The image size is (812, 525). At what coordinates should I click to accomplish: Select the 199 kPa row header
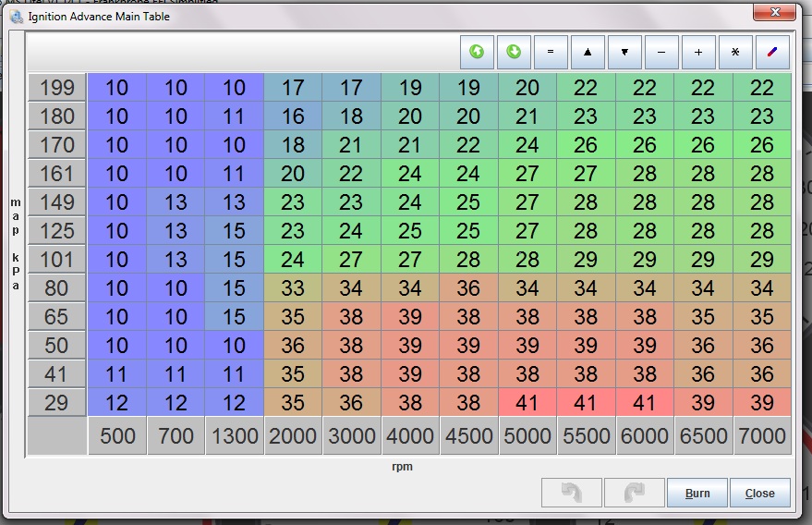[56, 88]
